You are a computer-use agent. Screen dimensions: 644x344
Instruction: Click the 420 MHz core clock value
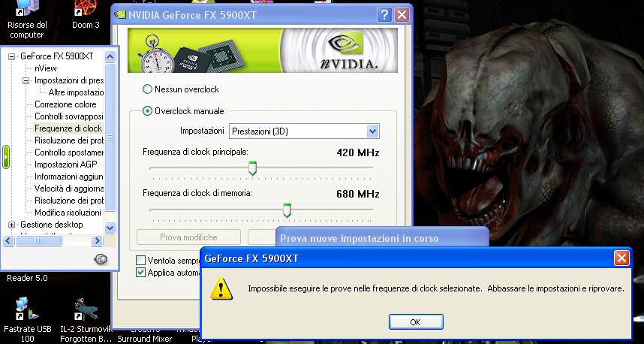coord(358,153)
